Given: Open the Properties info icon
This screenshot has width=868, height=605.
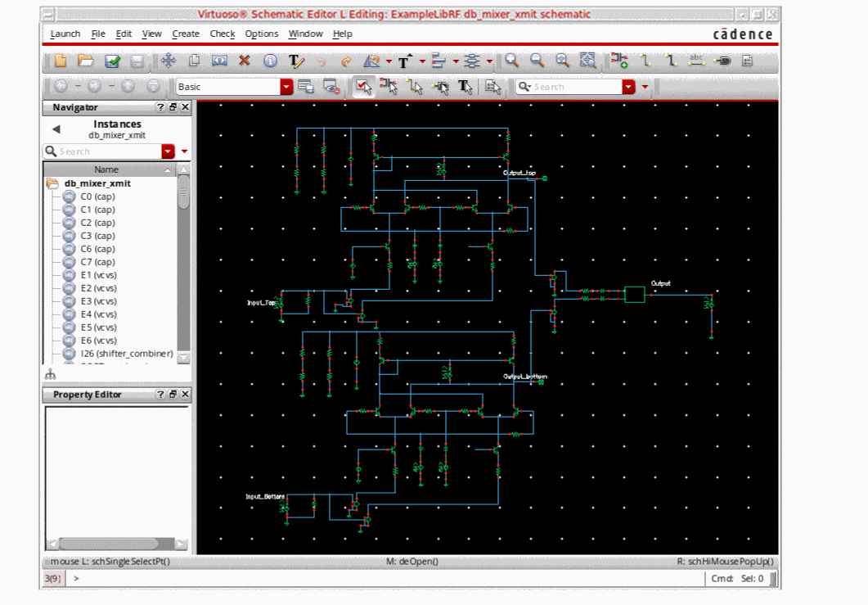Looking at the screenshot, I should click(270, 61).
